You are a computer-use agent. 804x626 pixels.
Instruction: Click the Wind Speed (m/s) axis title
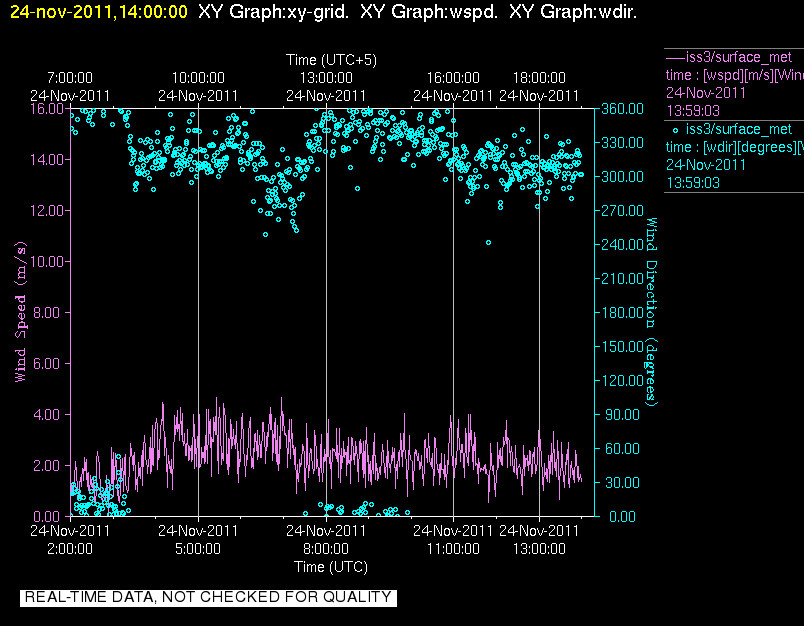click(20, 312)
